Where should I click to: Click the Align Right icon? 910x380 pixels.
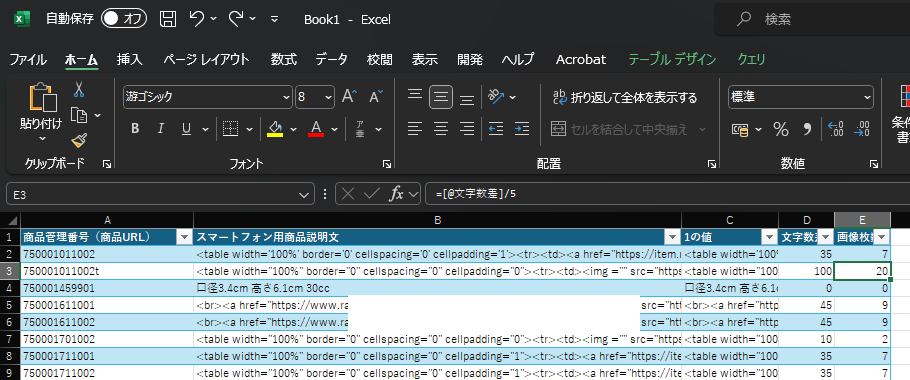point(467,129)
